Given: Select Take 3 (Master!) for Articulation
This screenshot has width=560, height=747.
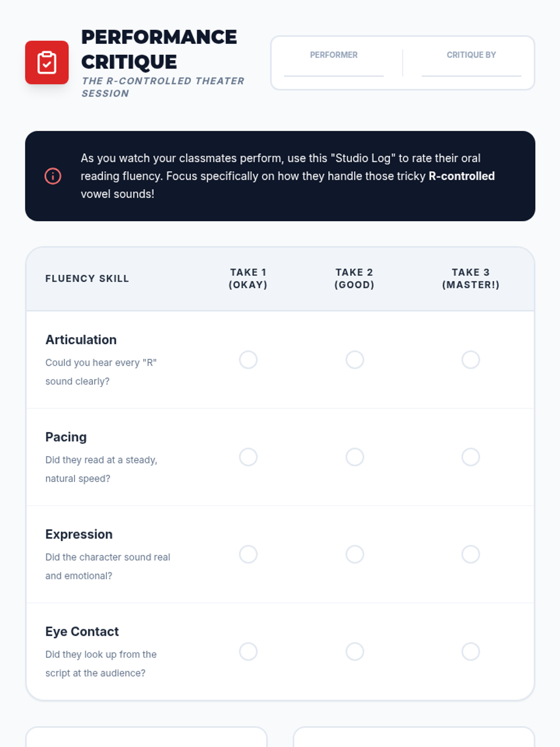Looking at the screenshot, I should pos(470,360).
